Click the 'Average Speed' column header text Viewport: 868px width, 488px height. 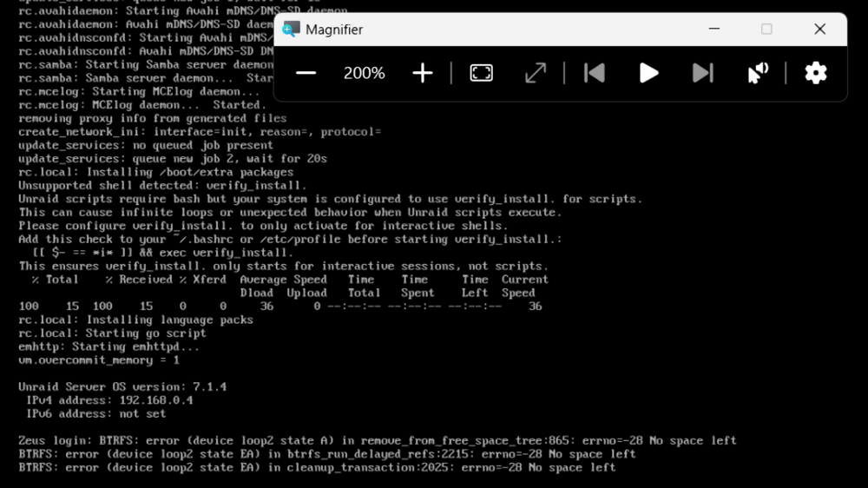pyautogui.click(x=284, y=280)
